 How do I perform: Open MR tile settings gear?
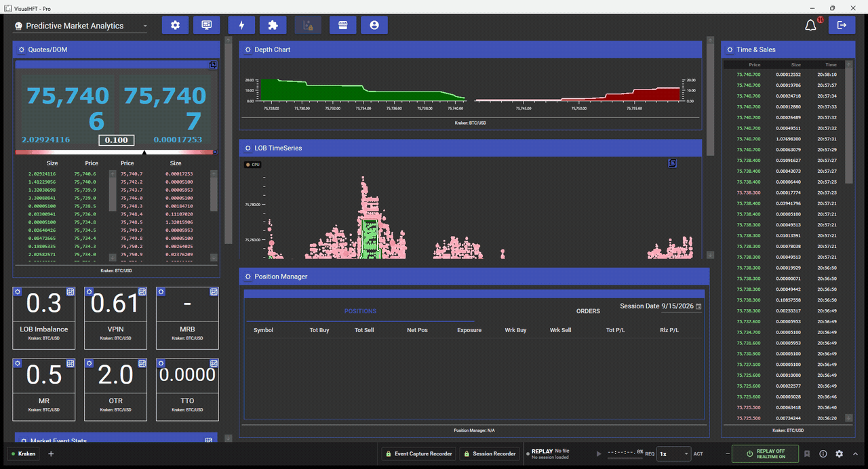coord(18,363)
